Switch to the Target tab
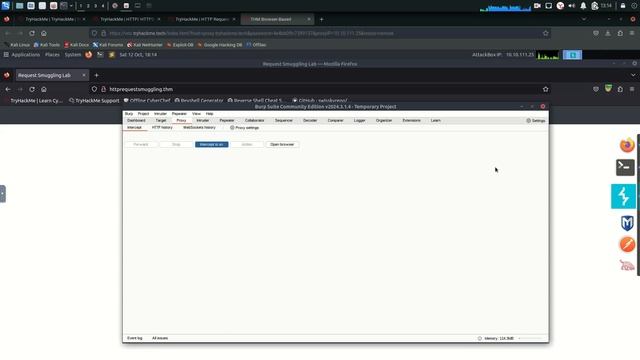The height and width of the screenshot is (360, 640). (161, 121)
